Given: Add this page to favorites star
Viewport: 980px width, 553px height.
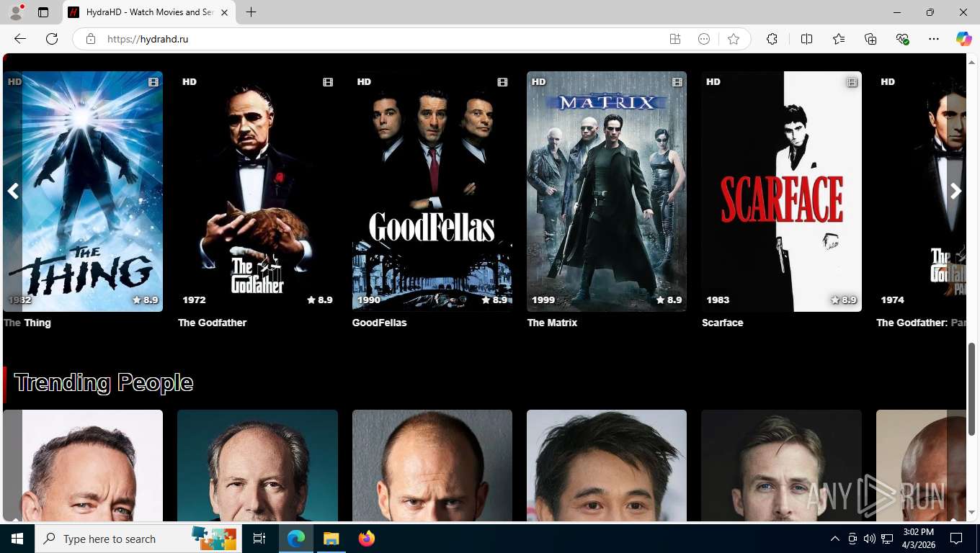Looking at the screenshot, I should [x=734, y=39].
